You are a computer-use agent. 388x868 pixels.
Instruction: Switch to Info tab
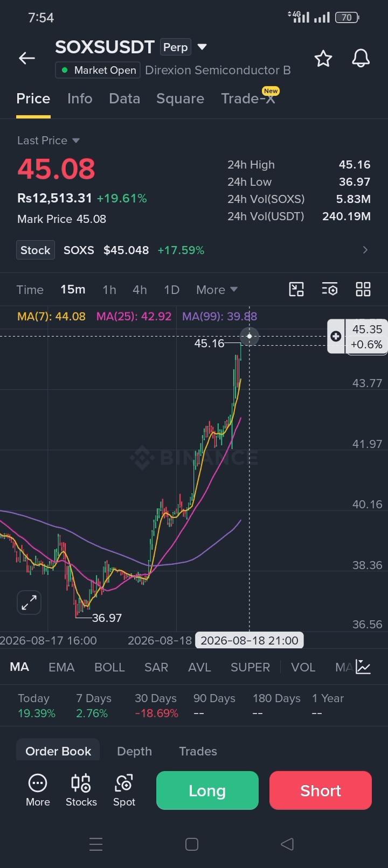point(80,99)
